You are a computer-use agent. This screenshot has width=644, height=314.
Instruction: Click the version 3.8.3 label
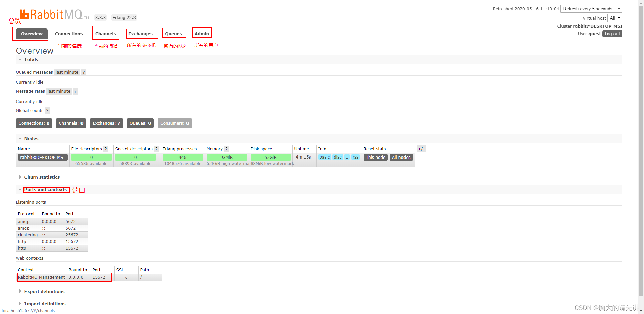(100, 17)
